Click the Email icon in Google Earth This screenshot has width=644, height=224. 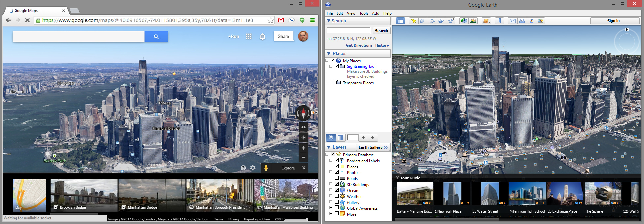(512, 21)
